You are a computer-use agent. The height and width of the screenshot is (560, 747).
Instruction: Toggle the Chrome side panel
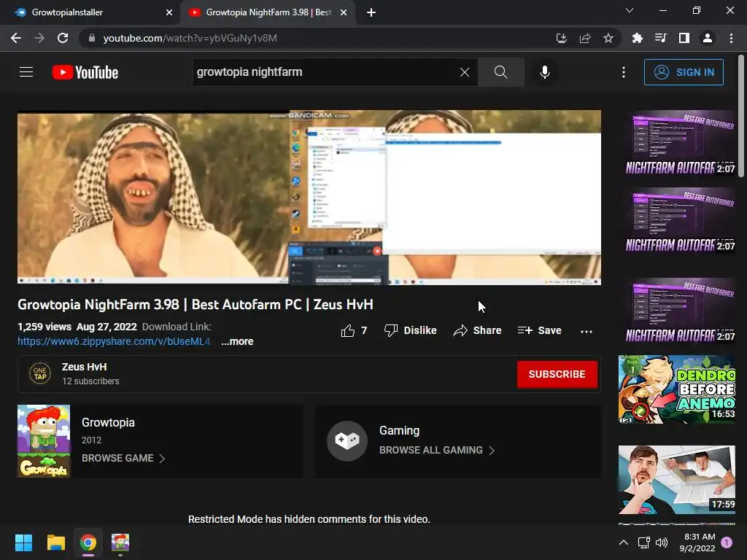coord(684,38)
